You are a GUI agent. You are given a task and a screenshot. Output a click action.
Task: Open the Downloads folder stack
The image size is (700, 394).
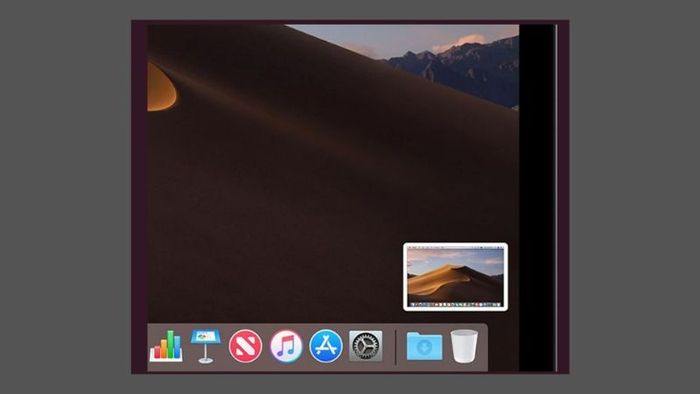424,346
